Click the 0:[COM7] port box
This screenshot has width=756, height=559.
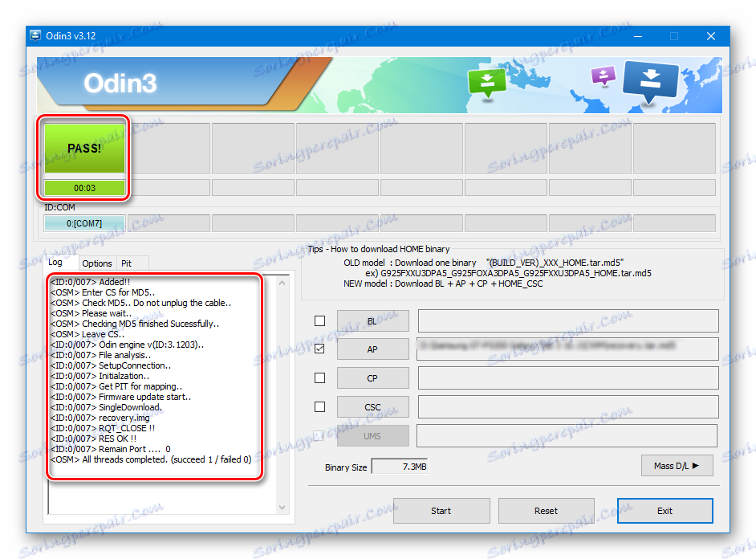click(x=84, y=223)
